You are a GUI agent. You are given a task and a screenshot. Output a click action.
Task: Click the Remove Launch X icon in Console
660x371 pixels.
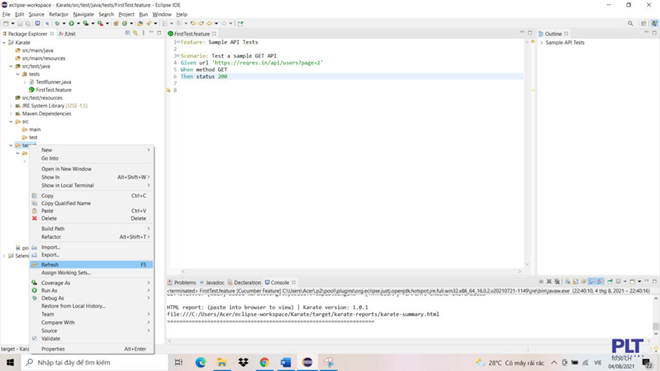549,281
